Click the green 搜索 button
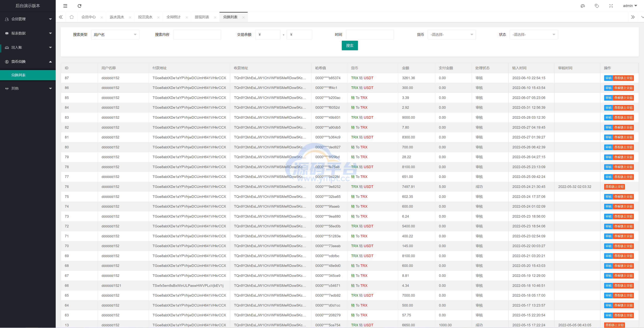 point(350,46)
